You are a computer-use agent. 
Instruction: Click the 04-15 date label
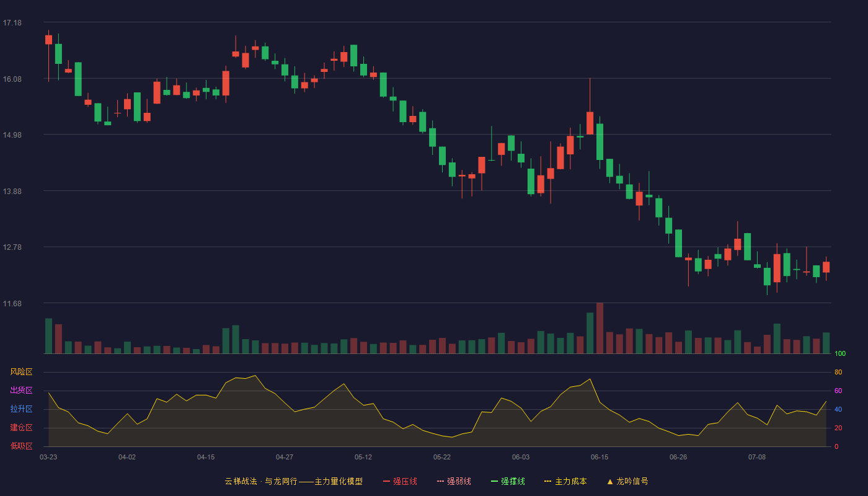[206, 457]
